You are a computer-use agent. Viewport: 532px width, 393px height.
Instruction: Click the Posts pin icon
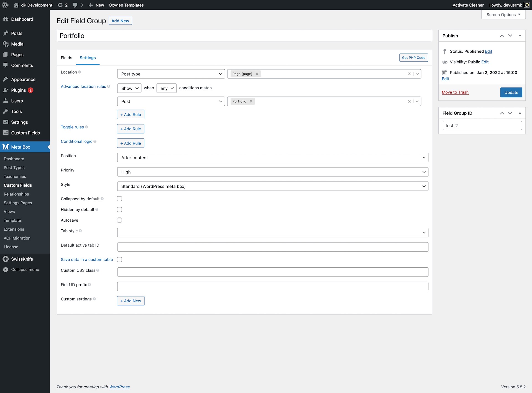pyautogui.click(x=6, y=33)
